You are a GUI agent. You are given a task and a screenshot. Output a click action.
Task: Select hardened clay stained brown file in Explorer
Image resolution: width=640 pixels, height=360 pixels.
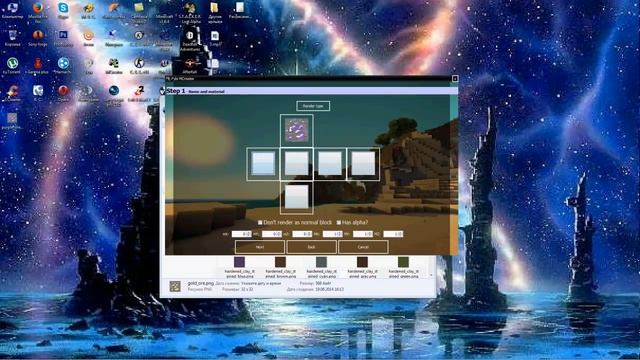[x=280, y=267]
